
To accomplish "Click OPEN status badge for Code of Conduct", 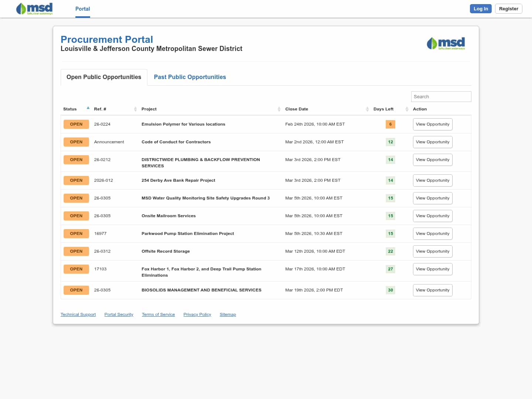I will coord(76,142).
